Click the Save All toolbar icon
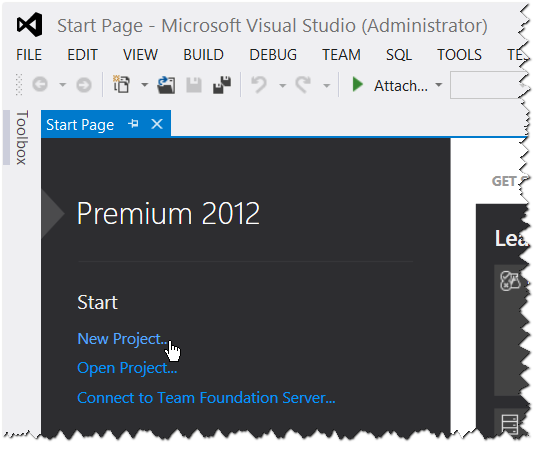540x449 pixels. 222,85
